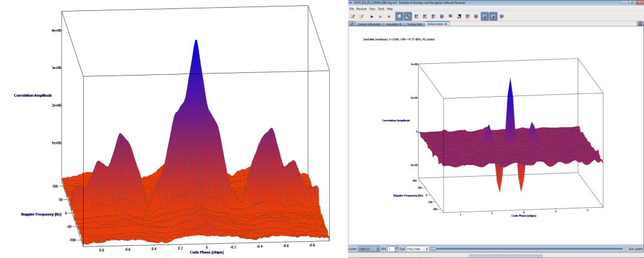Click the last toolbar icon right of highlighted pair

pyautogui.click(x=502, y=17)
